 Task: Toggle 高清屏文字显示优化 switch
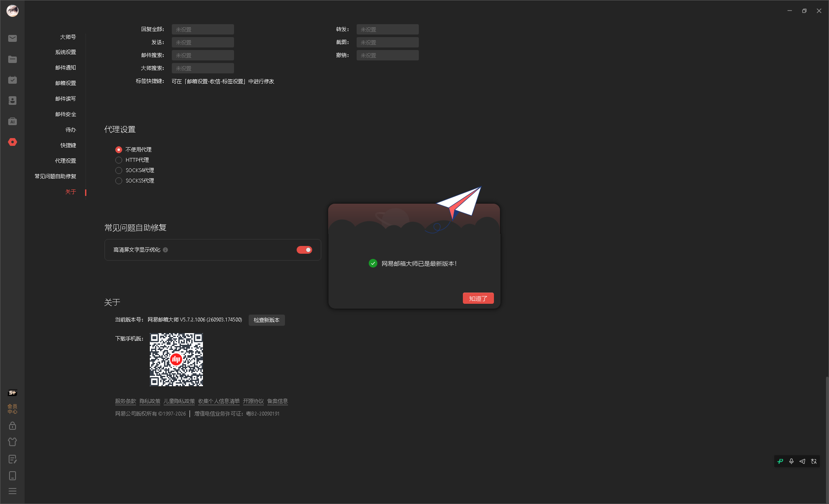(x=304, y=250)
